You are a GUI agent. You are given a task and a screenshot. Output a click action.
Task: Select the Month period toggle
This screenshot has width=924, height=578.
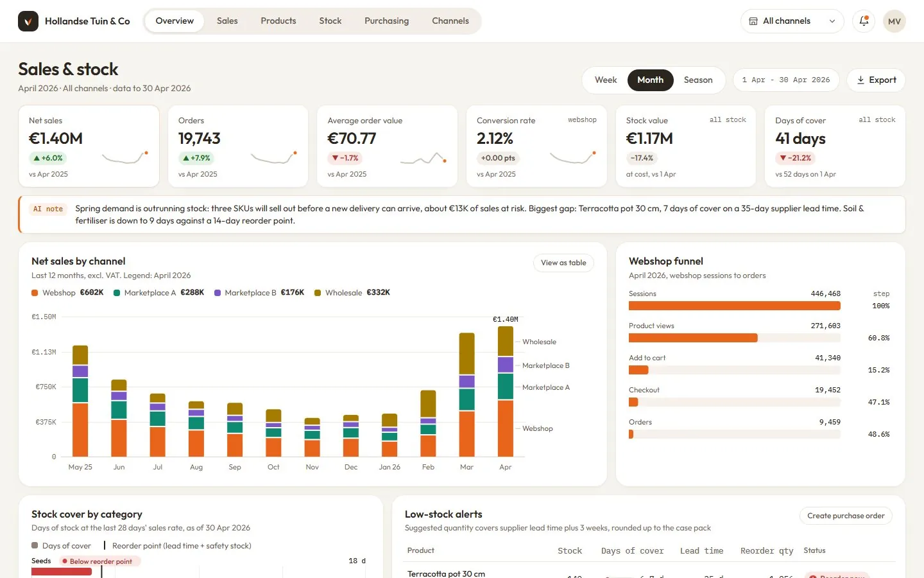pyautogui.click(x=650, y=80)
